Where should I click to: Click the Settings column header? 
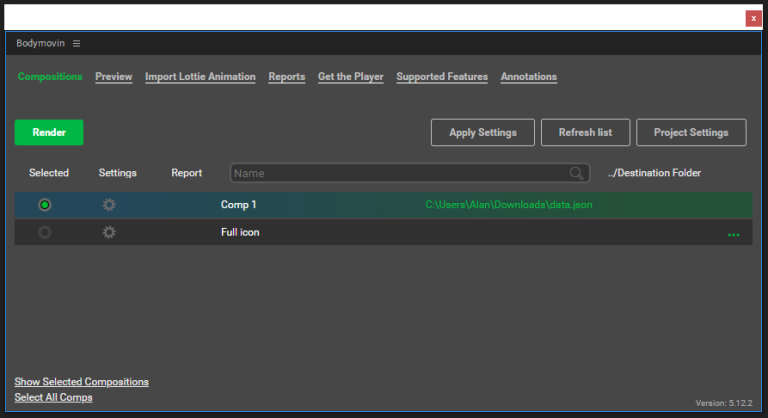pos(118,173)
